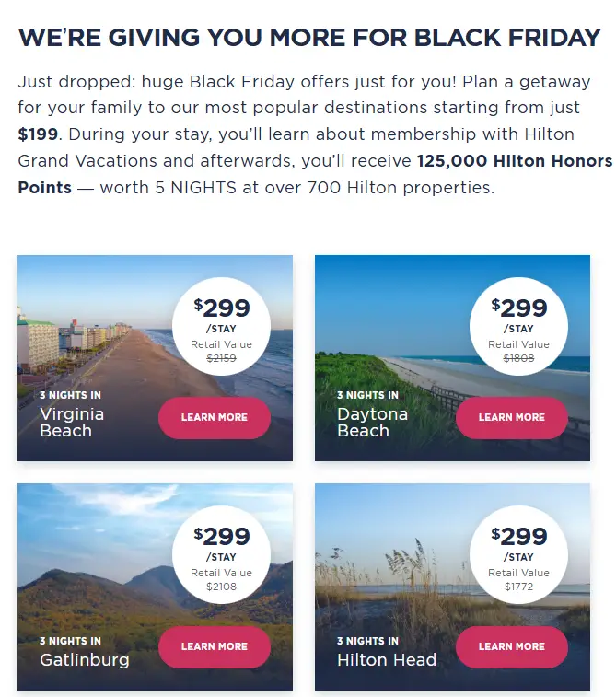Viewport: 616px width, 697px height.
Task: Click the $299 price circle for Hilton Head
Action: click(518, 551)
